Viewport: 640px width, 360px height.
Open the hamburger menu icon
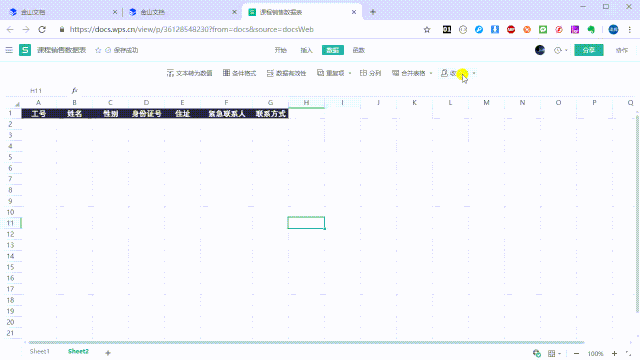[9, 50]
